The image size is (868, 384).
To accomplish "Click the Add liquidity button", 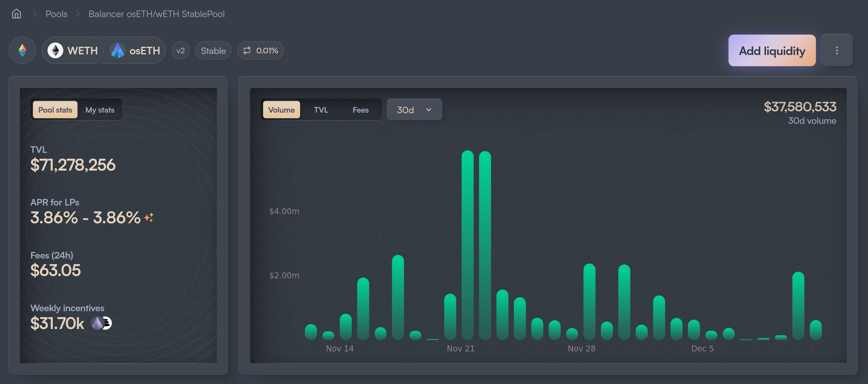I will click(772, 50).
